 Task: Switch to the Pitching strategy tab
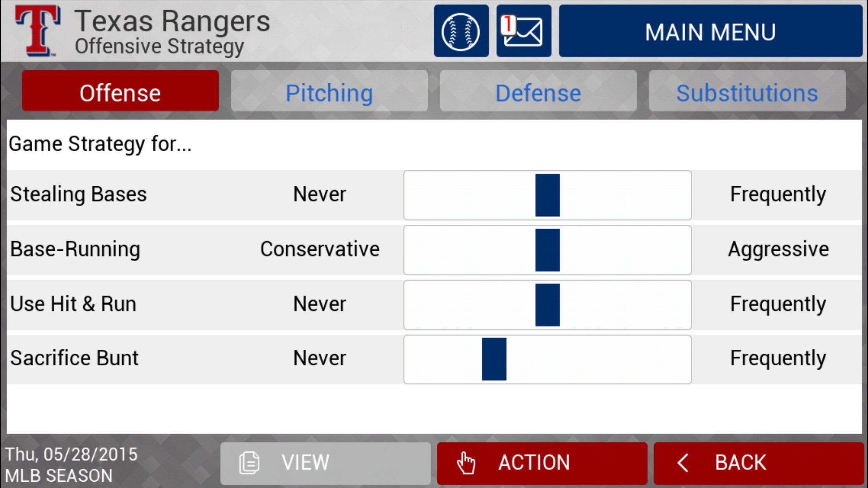coord(329,92)
